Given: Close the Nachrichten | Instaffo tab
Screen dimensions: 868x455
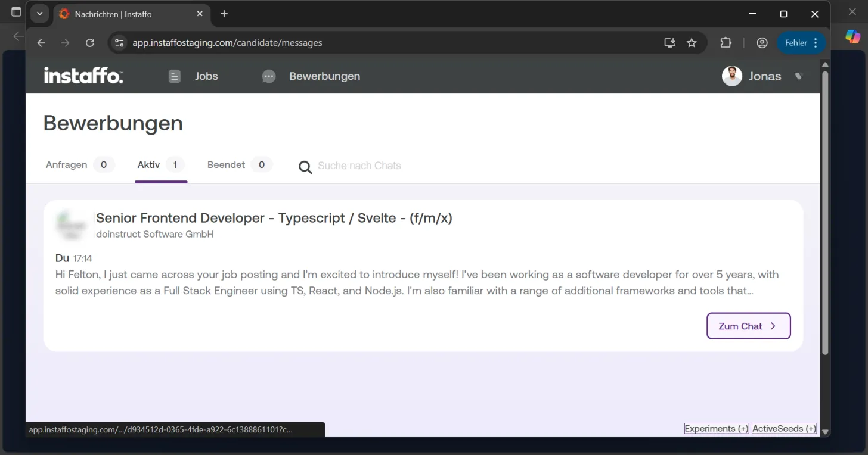Looking at the screenshot, I should pos(200,14).
